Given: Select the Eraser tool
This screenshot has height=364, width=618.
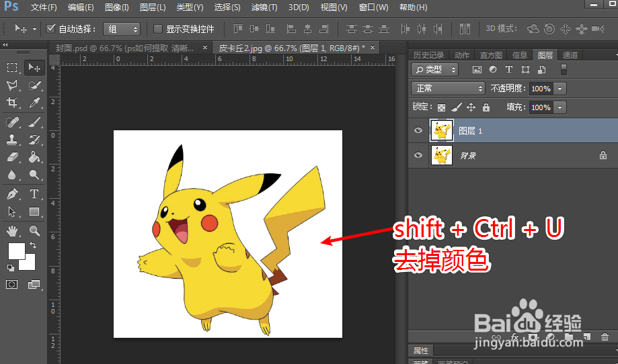Looking at the screenshot, I should 12,157.
